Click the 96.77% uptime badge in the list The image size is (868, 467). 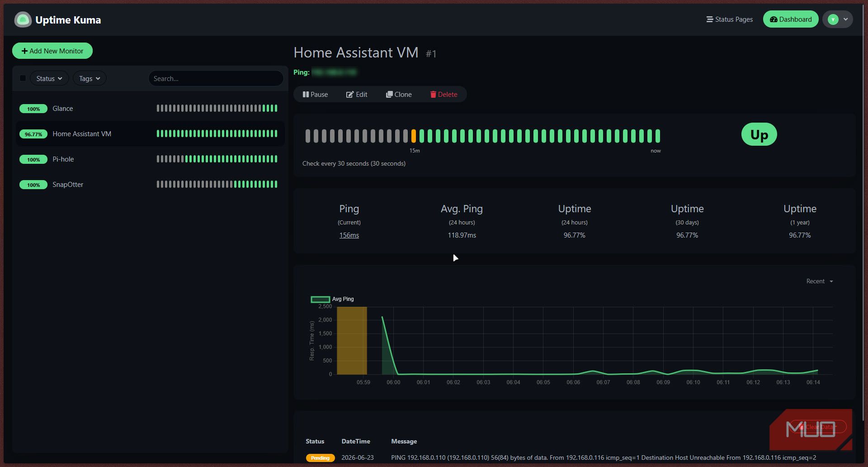[x=33, y=134]
